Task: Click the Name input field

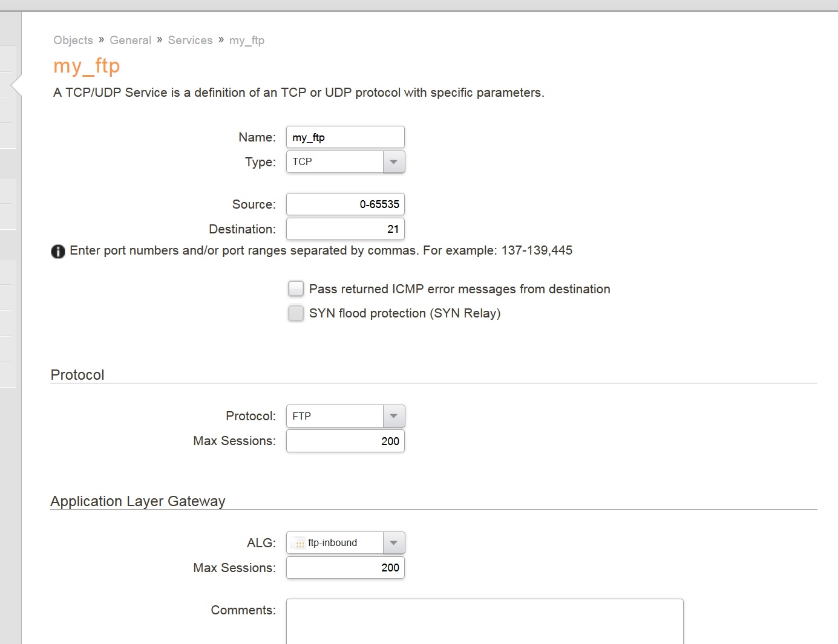Action: coord(345,137)
